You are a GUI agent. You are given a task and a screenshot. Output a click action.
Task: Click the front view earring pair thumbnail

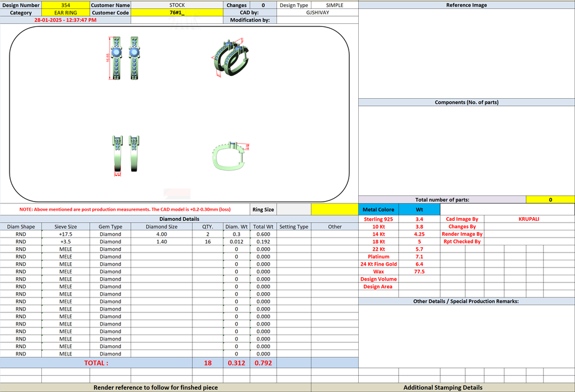(x=125, y=58)
